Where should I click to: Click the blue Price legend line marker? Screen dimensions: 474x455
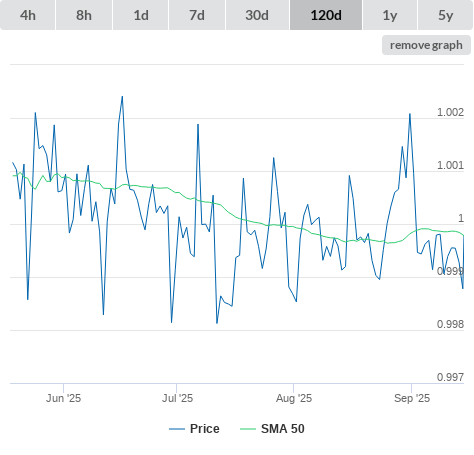click(177, 429)
